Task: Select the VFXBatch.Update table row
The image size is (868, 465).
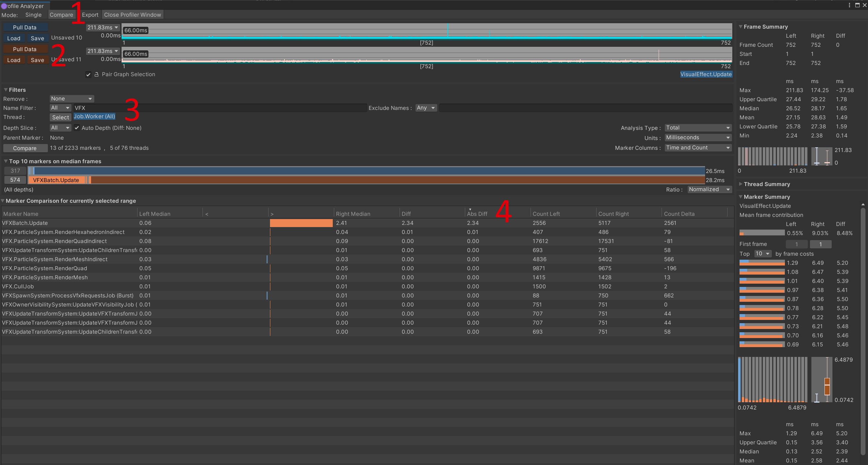Action: tap(367, 223)
